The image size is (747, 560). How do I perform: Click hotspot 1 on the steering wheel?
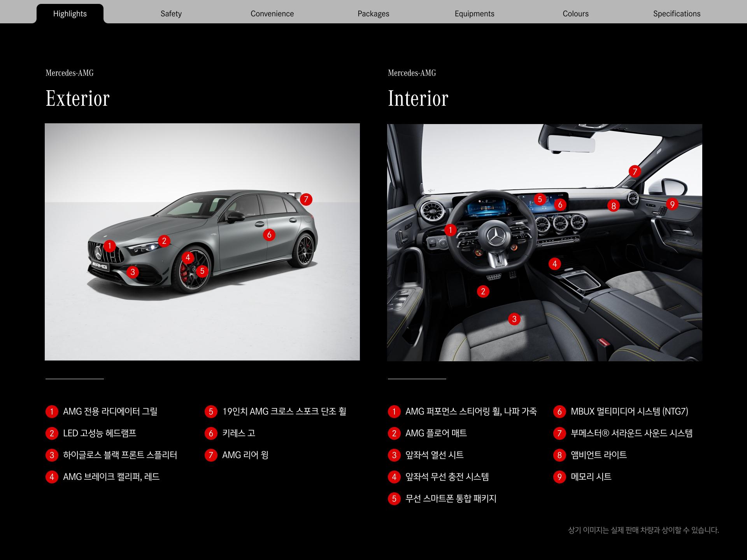click(x=451, y=230)
